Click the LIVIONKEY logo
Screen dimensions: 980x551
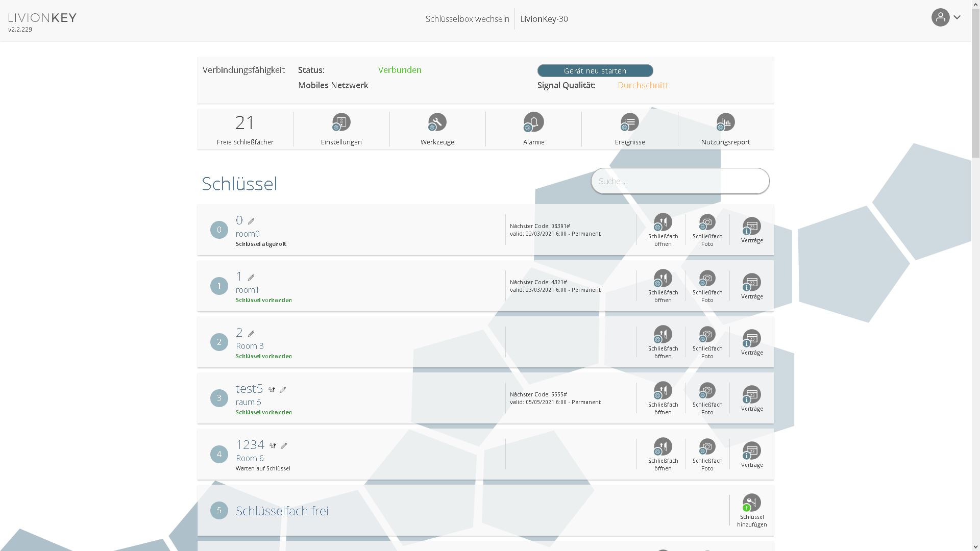(x=42, y=18)
